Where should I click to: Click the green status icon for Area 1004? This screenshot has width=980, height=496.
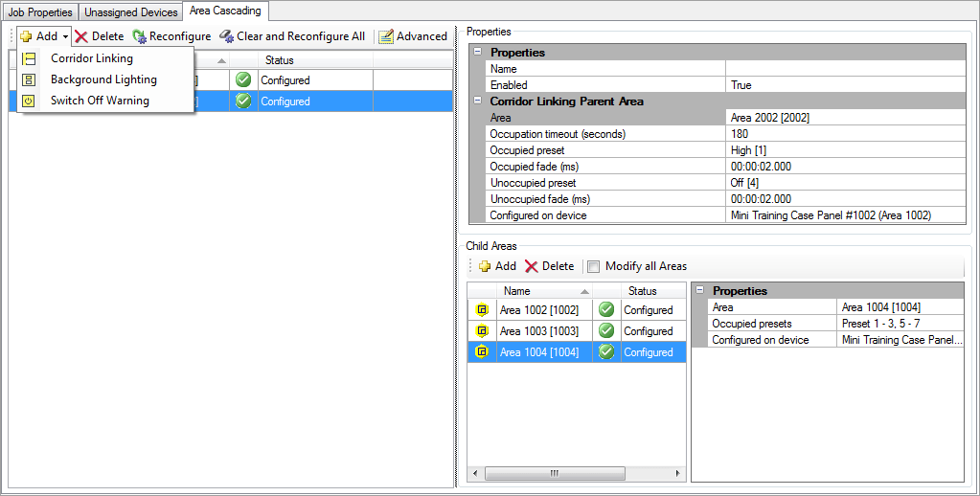pyautogui.click(x=606, y=352)
